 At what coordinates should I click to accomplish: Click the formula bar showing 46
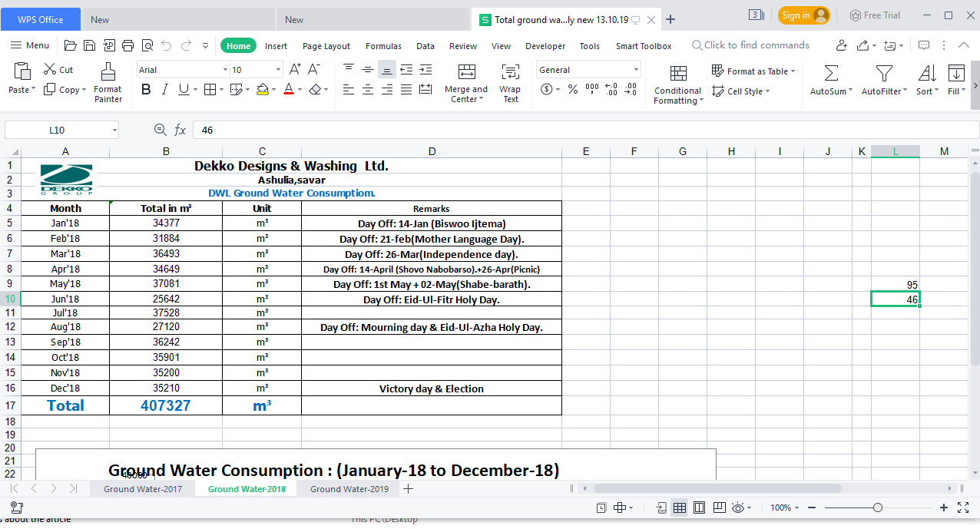pyautogui.click(x=586, y=131)
